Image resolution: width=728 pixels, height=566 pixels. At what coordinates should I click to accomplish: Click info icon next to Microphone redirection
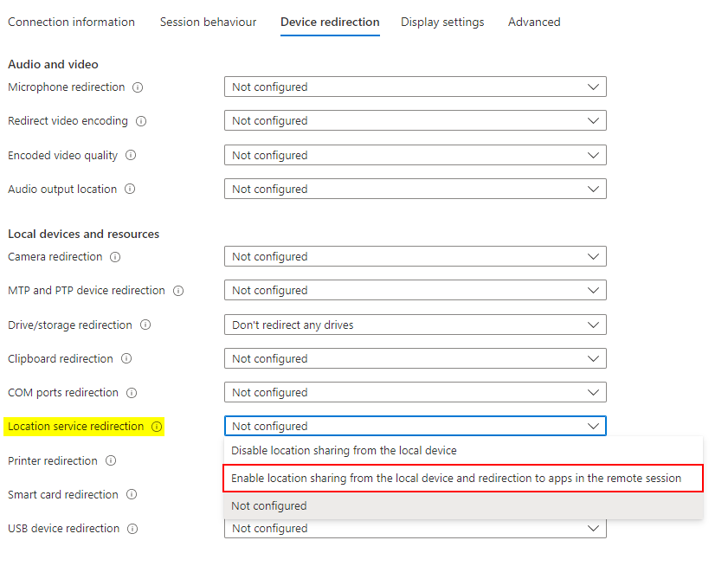(138, 87)
